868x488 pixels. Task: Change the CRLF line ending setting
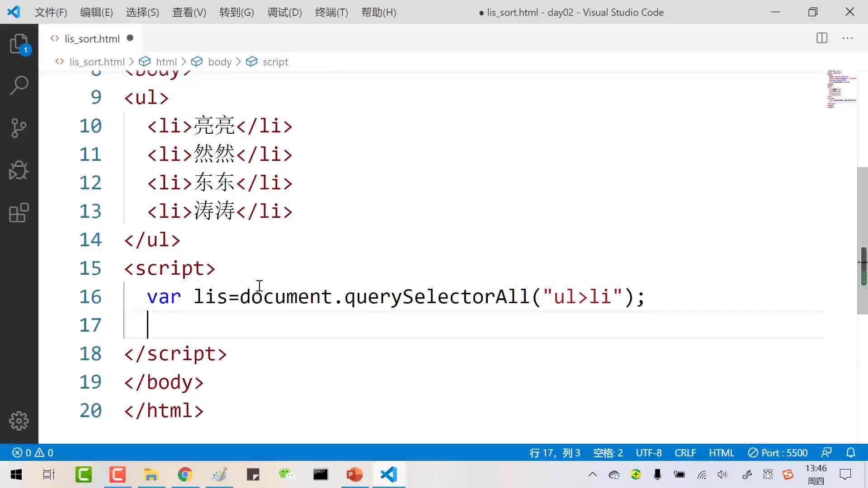[685, 453]
